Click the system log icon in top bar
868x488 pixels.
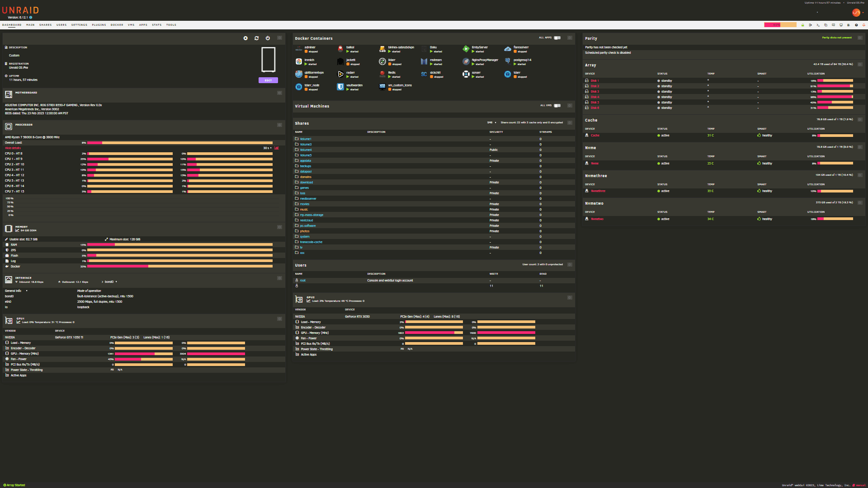click(x=849, y=25)
